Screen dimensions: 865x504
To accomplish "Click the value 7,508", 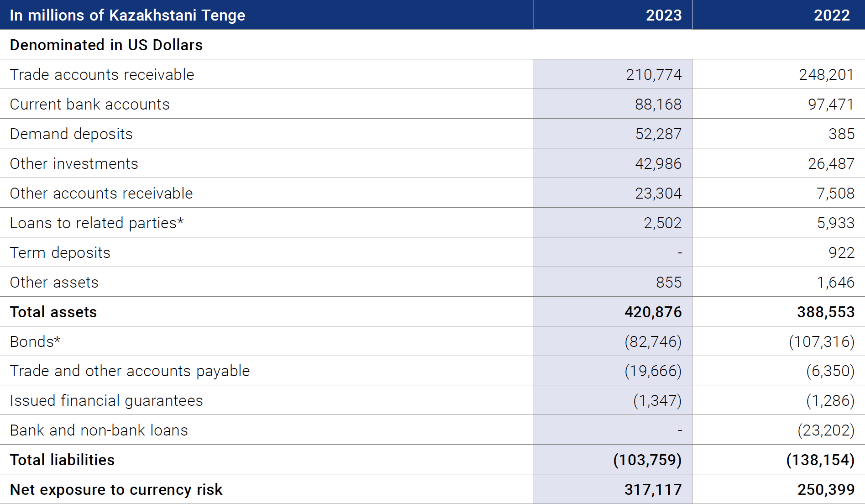I will tap(835, 194).
